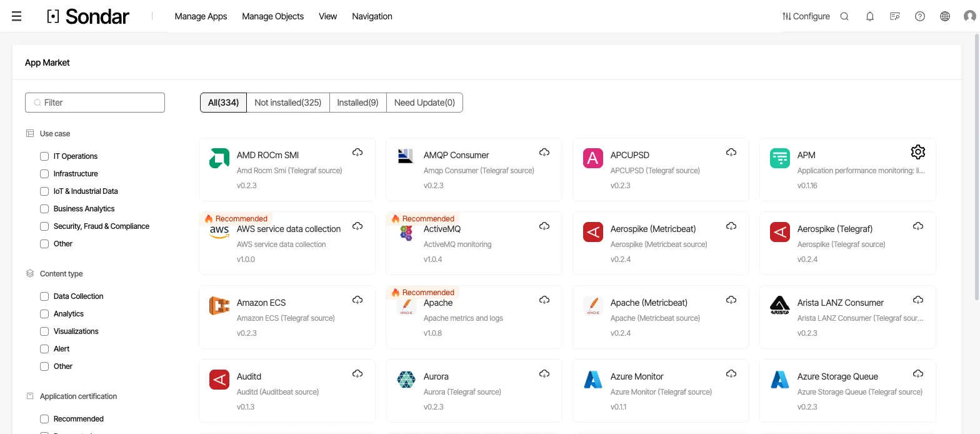Open Manage Apps menu
Screen dimensions: 980x434
[x=201, y=16]
